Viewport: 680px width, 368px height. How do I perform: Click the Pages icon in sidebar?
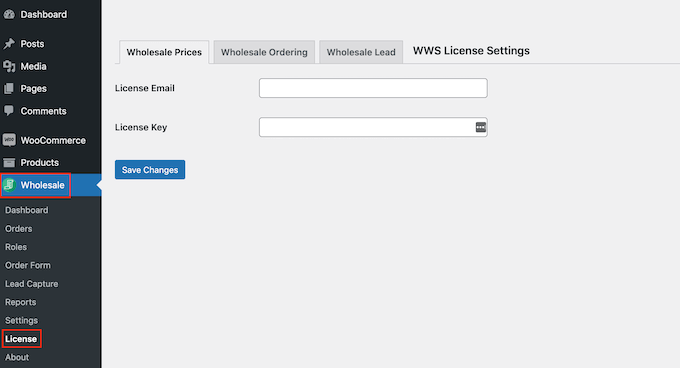click(x=9, y=89)
